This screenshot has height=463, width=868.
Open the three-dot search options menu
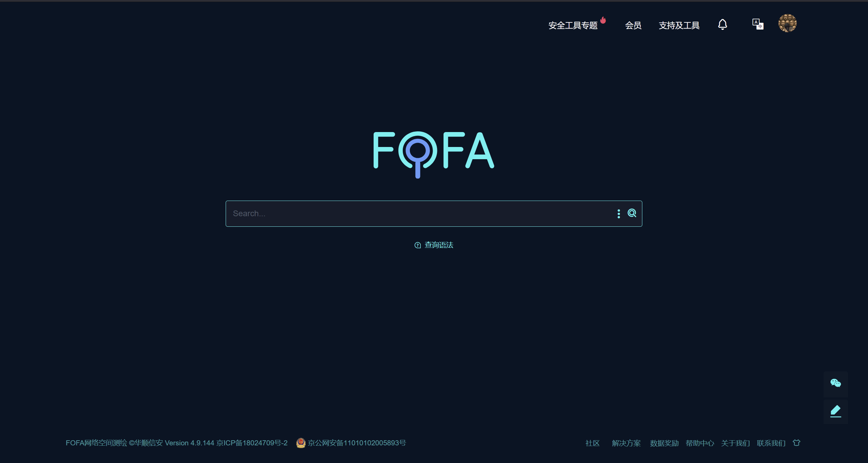(x=619, y=214)
